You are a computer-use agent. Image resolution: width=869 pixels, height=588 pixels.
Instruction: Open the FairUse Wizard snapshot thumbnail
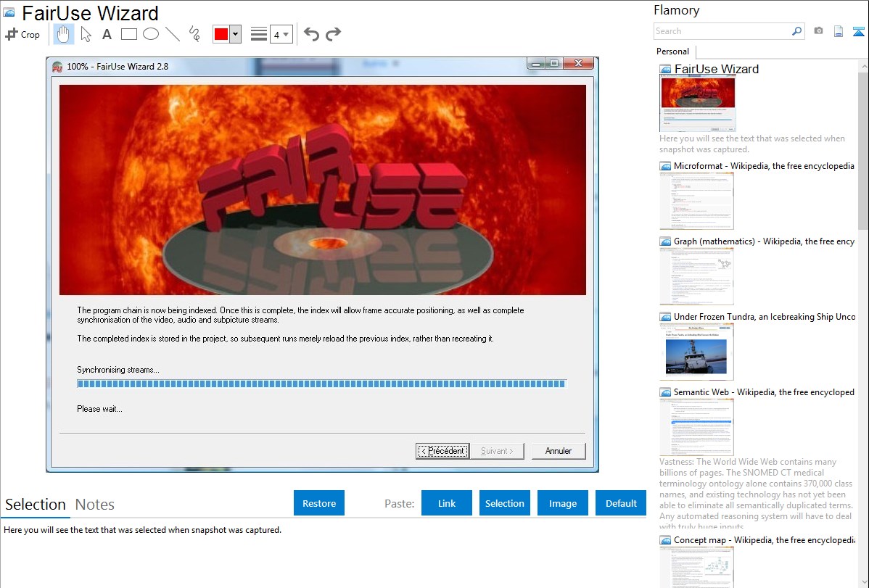(697, 104)
